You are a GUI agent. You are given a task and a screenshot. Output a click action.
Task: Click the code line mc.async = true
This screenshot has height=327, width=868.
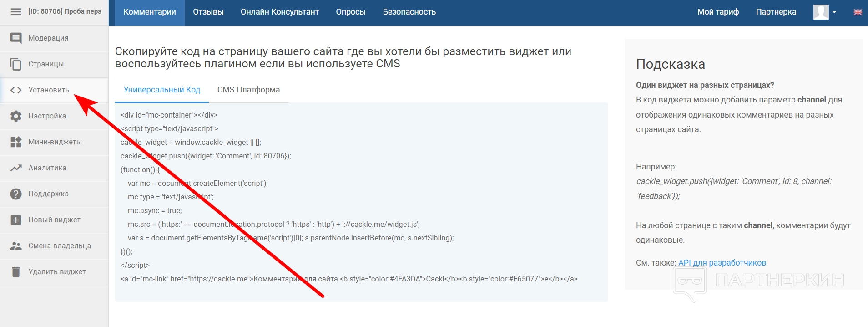[x=155, y=211]
